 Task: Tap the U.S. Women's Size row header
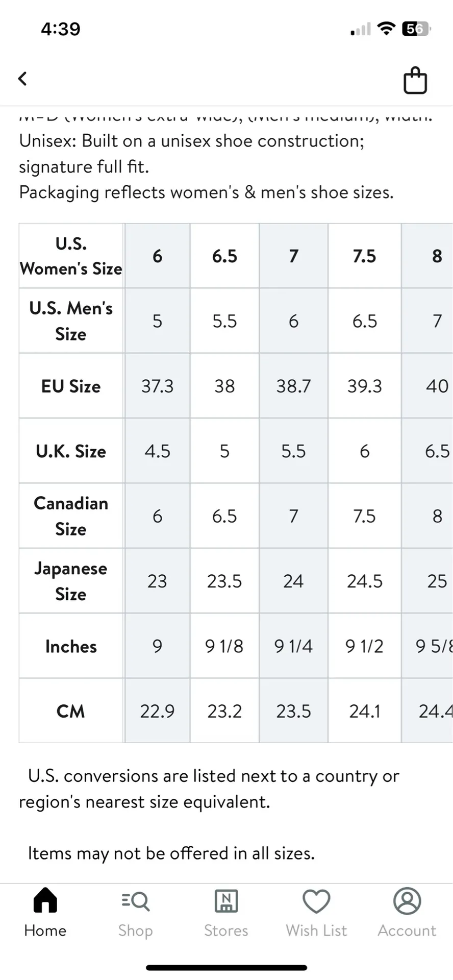[x=71, y=256]
